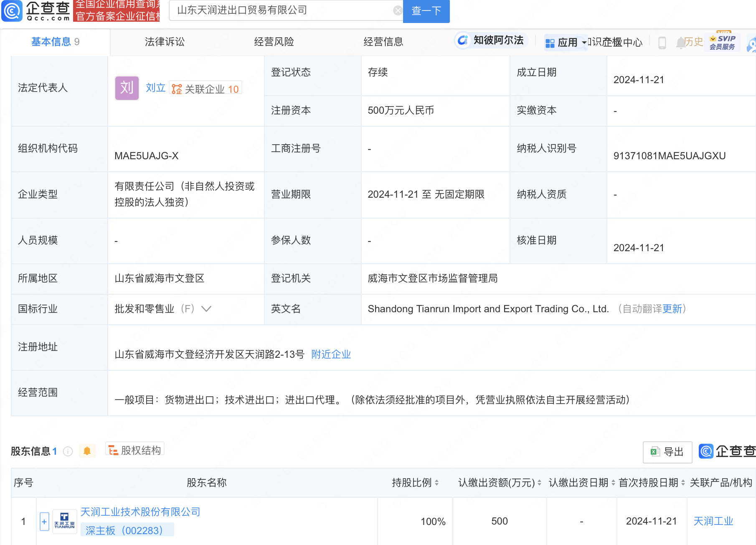Image resolution: width=756 pixels, height=545 pixels.
Task: Click the 深主板 (002283) stock link
Action: [x=124, y=530]
